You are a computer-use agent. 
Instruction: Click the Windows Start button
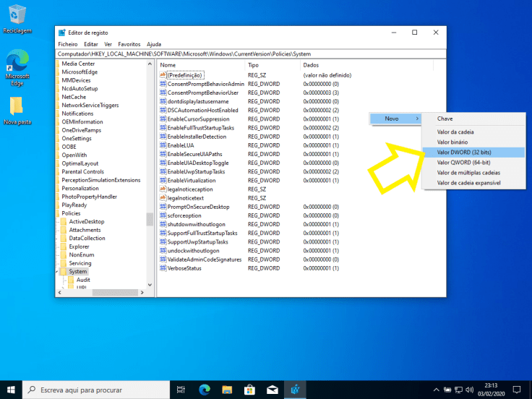[11, 390]
